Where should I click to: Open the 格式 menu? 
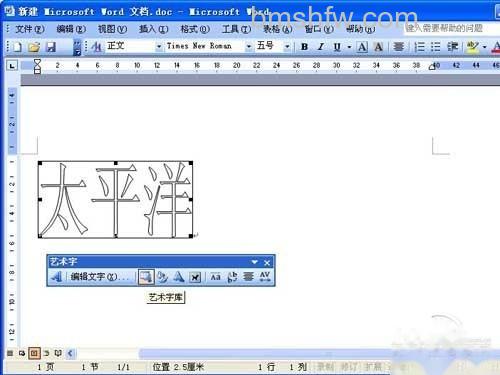click(x=195, y=29)
